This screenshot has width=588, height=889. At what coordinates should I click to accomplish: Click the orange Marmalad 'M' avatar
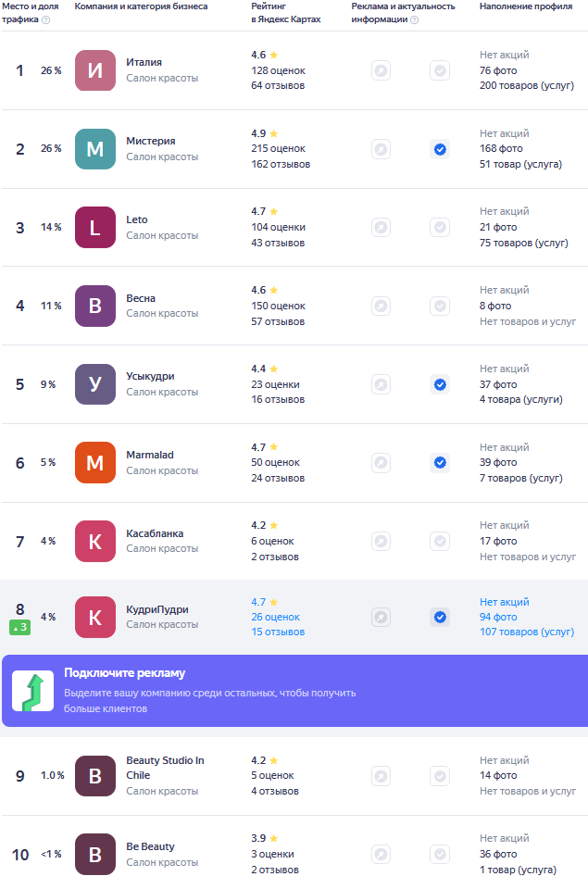pos(95,463)
